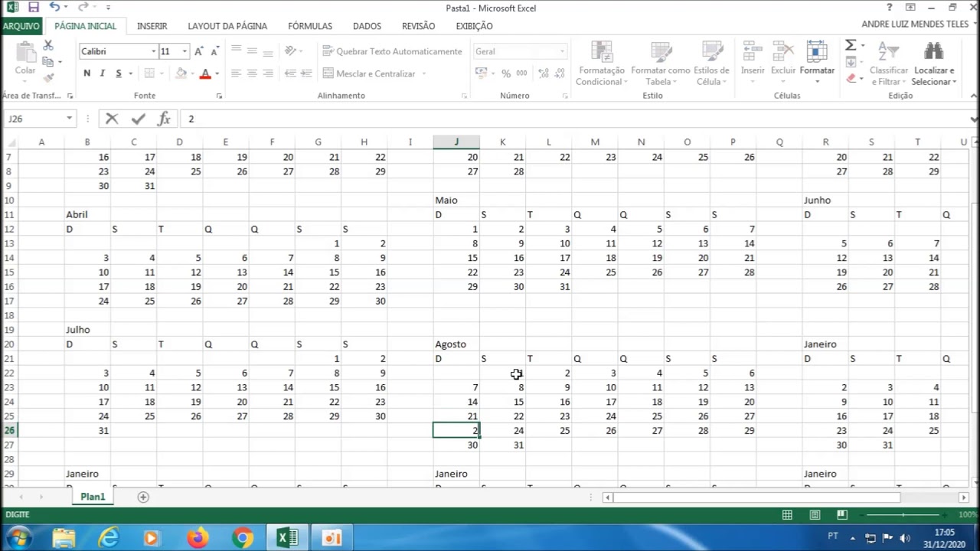Viewport: 980px width, 551px height.
Task: Click the Cut scissors icon
Action: point(48,46)
